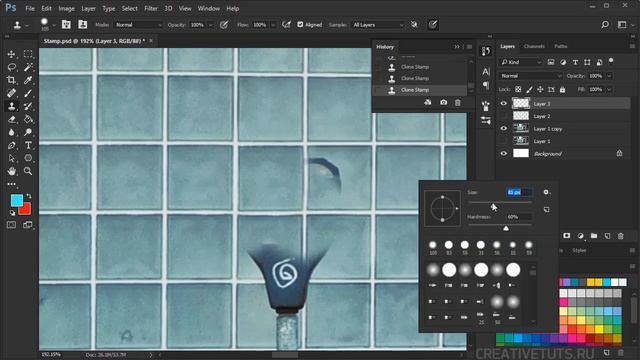Select the Rectangular Marquee tool

[x=28, y=54]
